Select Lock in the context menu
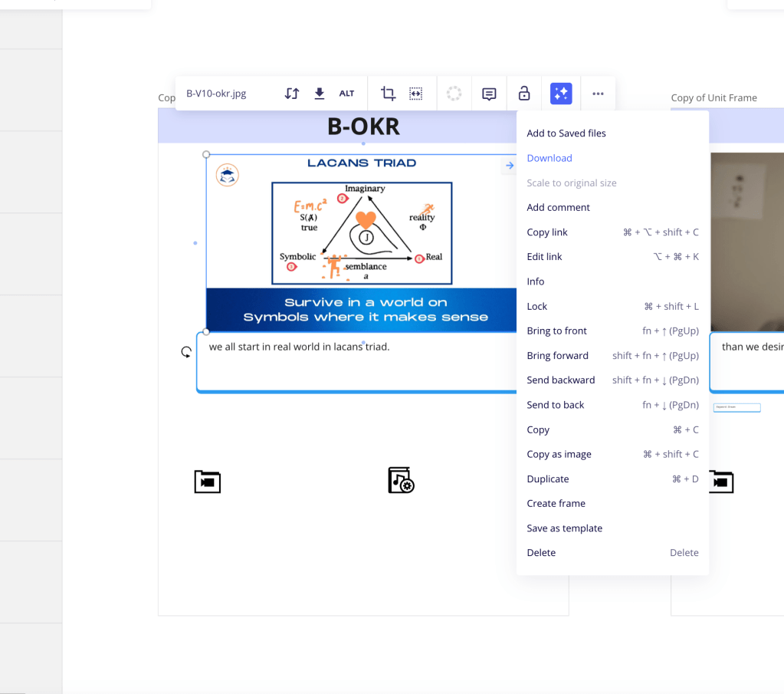784x694 pixels. coord(612,306)
